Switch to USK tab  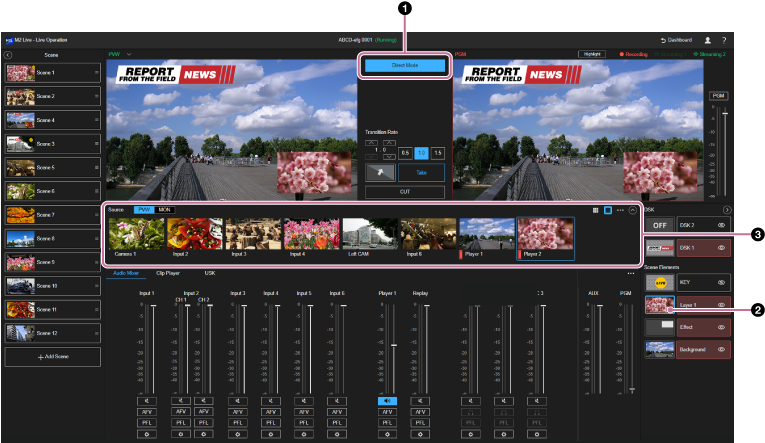tap(210, 273)
